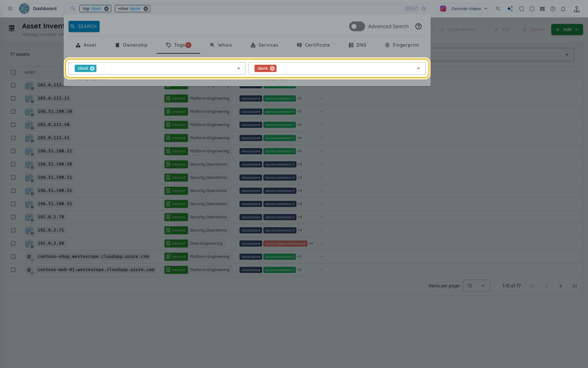Screen dimensions: 588x368
Task: Open the notifications bell
Action: point(563,9)
